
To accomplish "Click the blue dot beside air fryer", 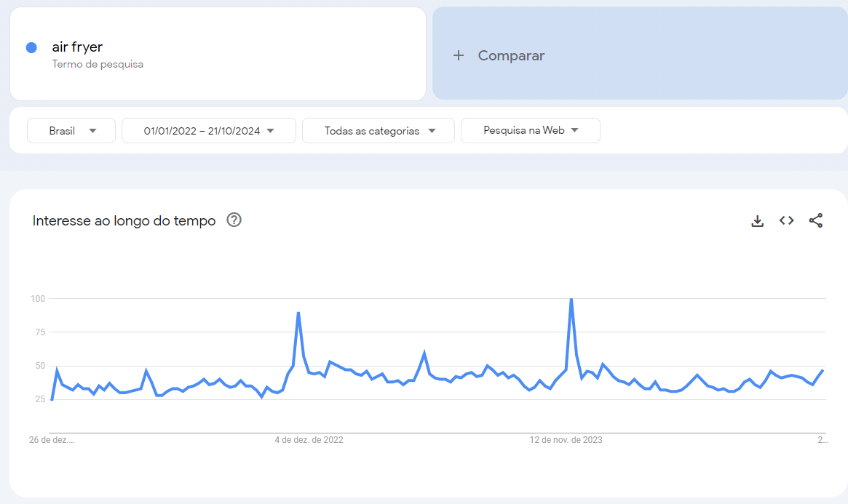I will pyautogui.click(x=31, y=47).
